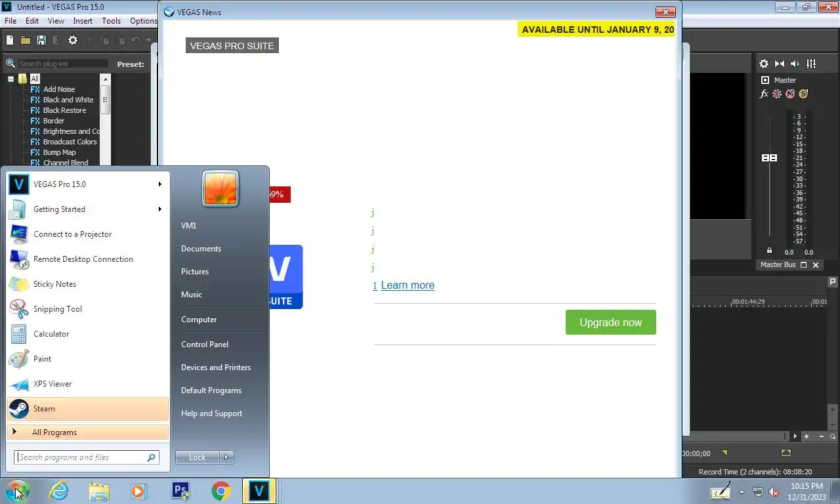840x504 pixels.
Task: Click the Master automation settings icon
Action: click(x=777, y=94)
